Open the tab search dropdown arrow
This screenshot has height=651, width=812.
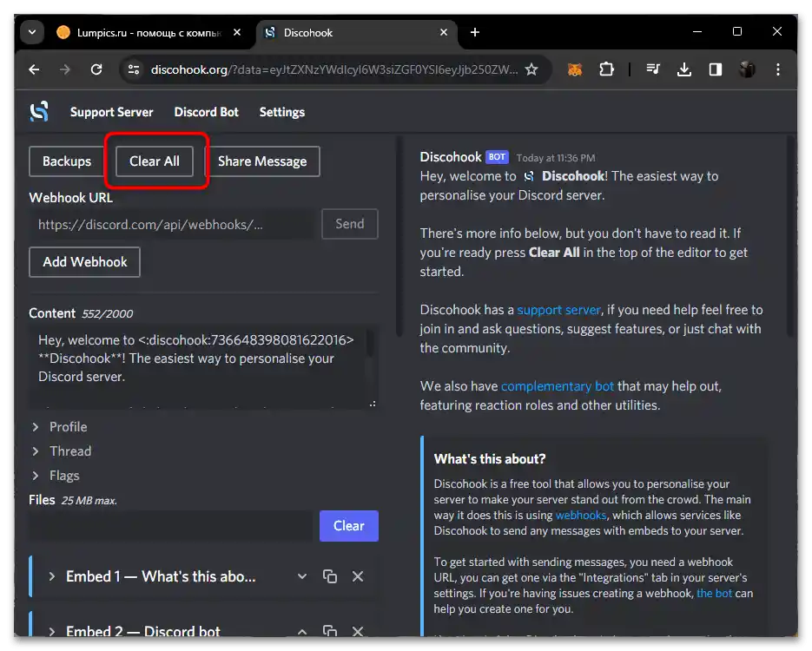pyautogui.click(x=32, y=32)
